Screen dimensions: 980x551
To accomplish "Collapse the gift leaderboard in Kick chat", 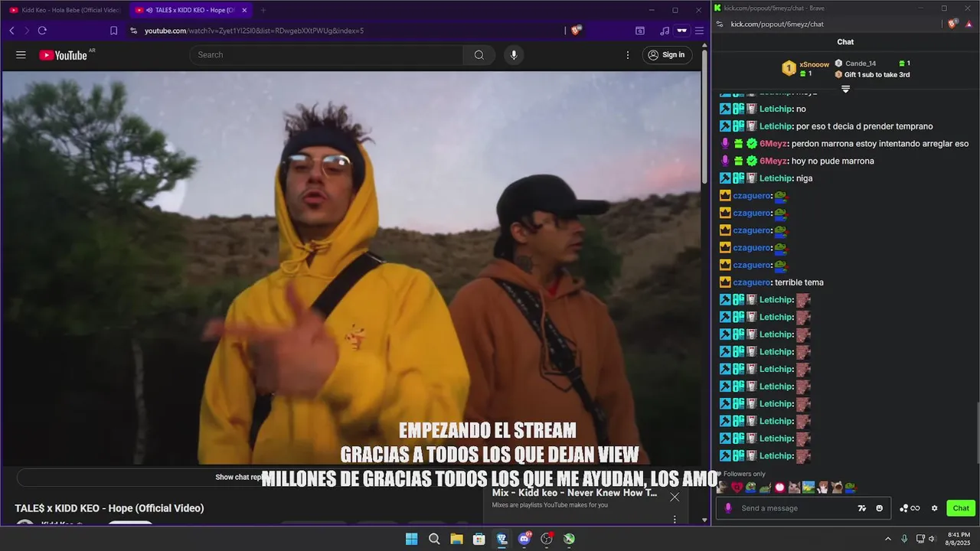I will (845, 89).
